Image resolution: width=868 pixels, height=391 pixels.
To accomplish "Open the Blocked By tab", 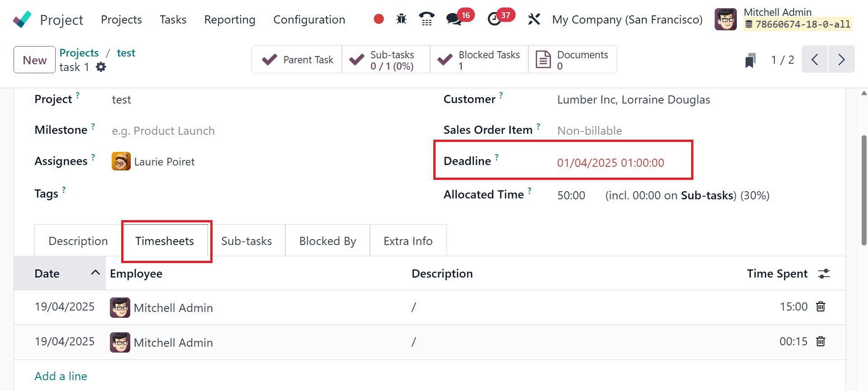I will click(327, 241).
